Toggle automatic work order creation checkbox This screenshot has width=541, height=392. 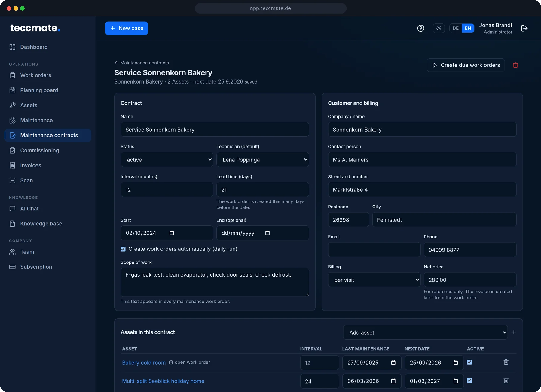click(x=123, y=249)
